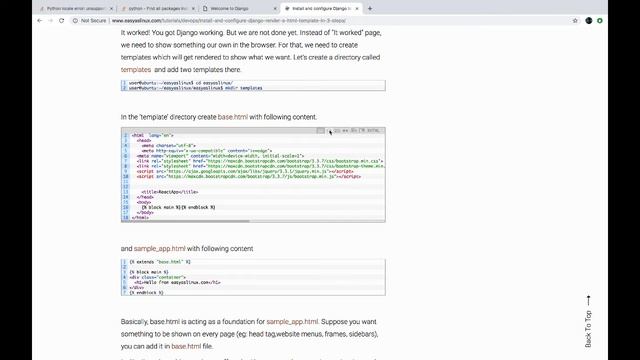Click the templates highlighted word

[x=136, y=70]
